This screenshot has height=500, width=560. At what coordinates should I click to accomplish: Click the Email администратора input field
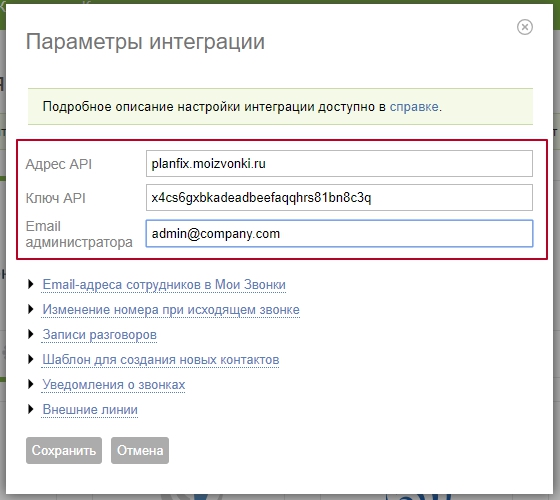click(x=339, y=234)
